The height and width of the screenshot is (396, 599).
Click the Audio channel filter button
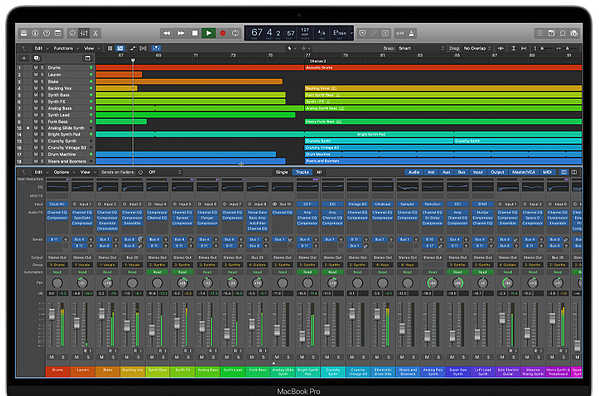tap(414, 172)
